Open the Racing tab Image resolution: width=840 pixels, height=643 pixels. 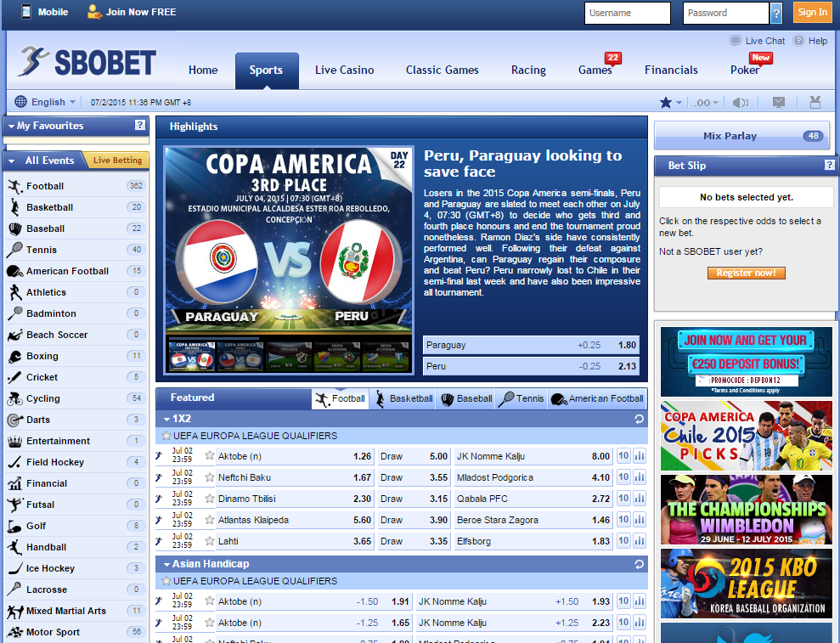(528, 71)
